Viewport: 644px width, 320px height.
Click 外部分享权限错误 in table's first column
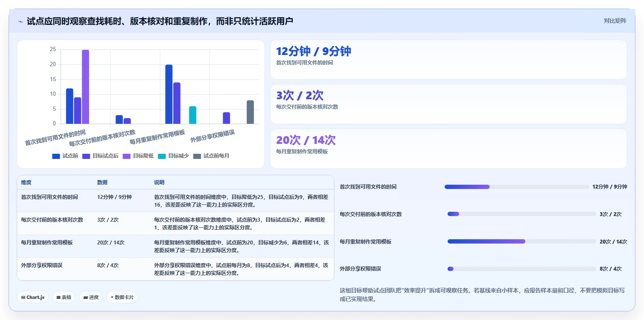(x=42, y=265)
